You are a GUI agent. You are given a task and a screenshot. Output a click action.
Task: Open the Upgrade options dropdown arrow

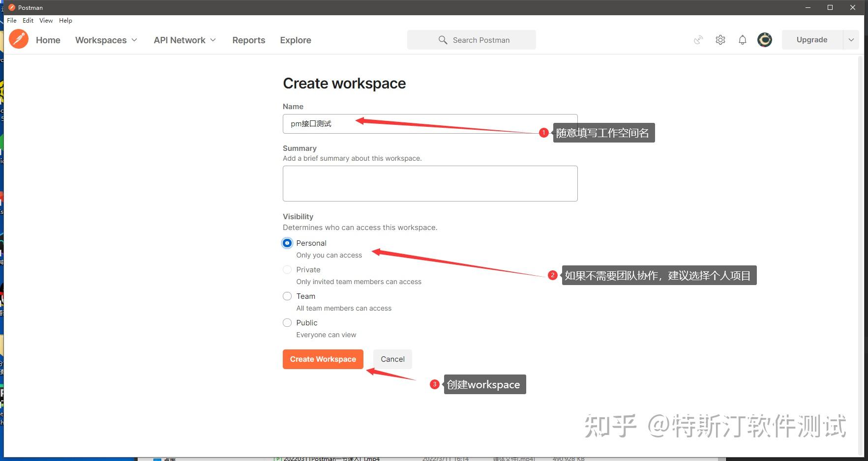851,40
